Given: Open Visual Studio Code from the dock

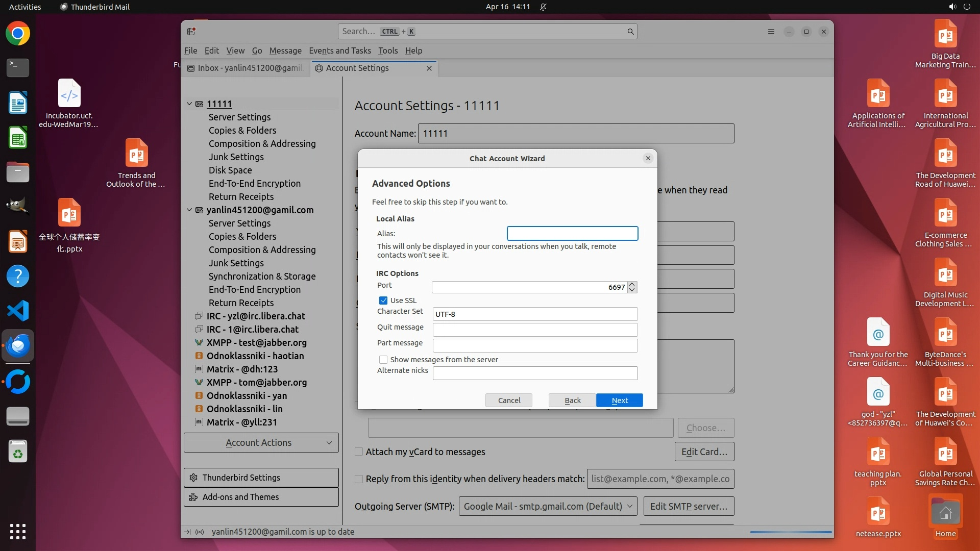Looking at the screenshot, I should pos(18,311).
